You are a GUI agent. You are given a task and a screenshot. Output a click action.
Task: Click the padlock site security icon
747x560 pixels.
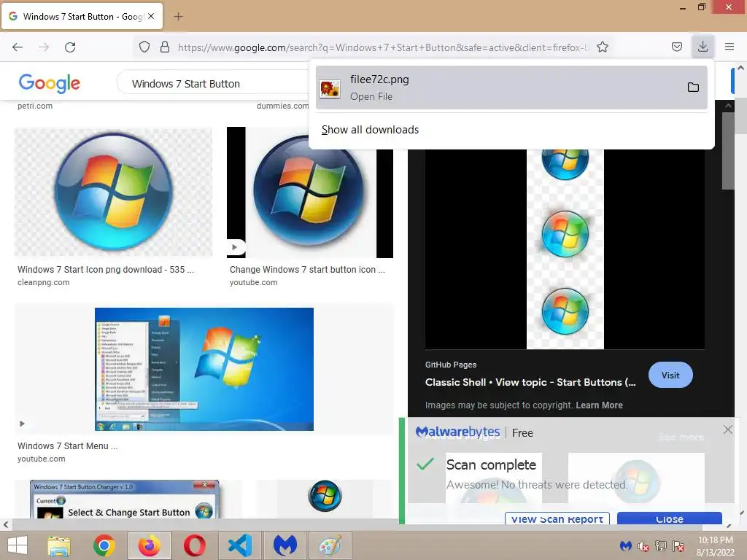pos(165,47)
